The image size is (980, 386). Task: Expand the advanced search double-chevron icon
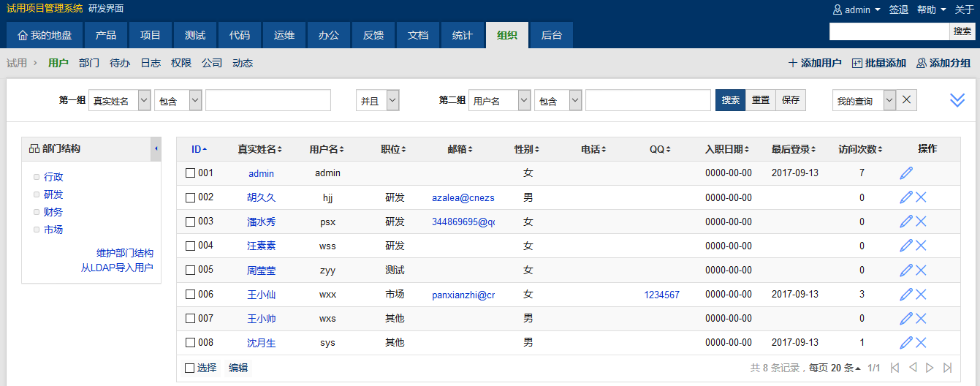pyautogui.click(x=957, y=101)
